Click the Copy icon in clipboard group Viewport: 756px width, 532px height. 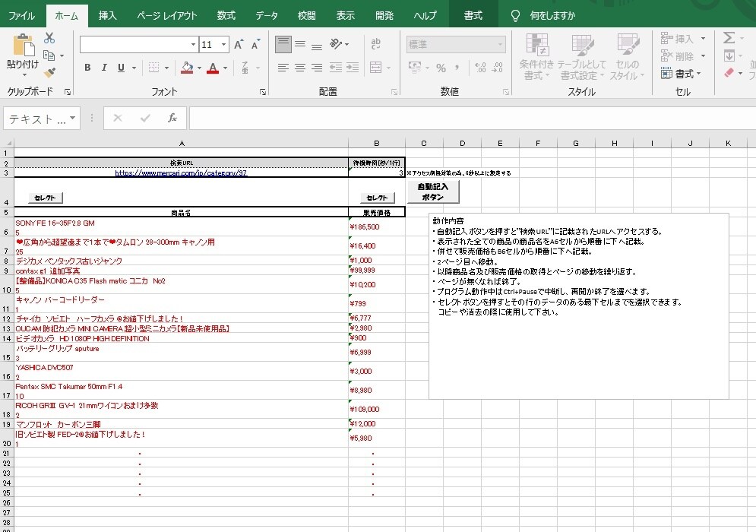coord(49,55)
